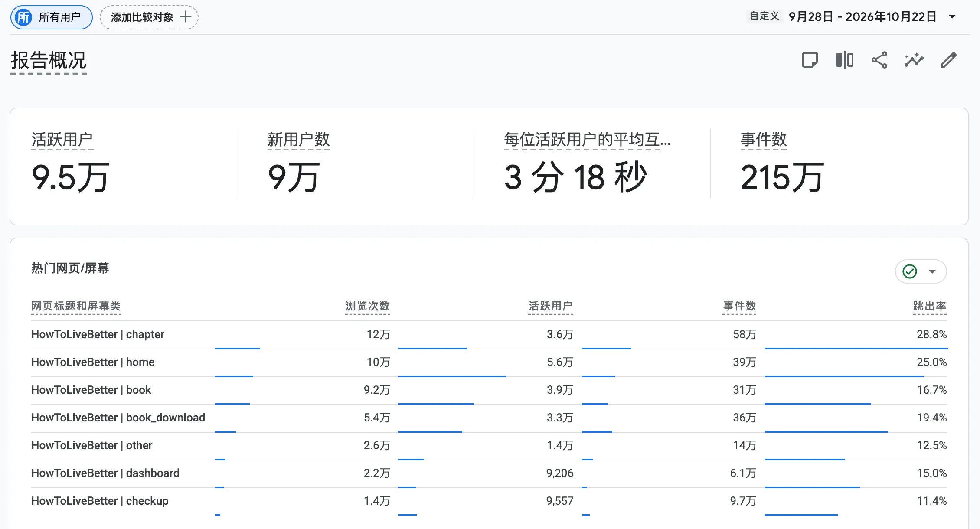
Task: Click the date range 9月28日 - 2026年10月22日
Action: 862,16
